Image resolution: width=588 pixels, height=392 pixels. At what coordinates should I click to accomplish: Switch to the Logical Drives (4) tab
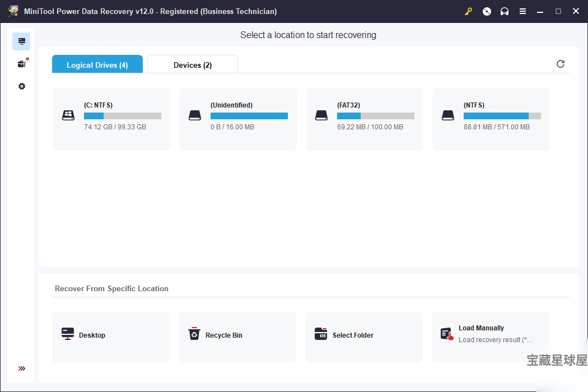97,64
